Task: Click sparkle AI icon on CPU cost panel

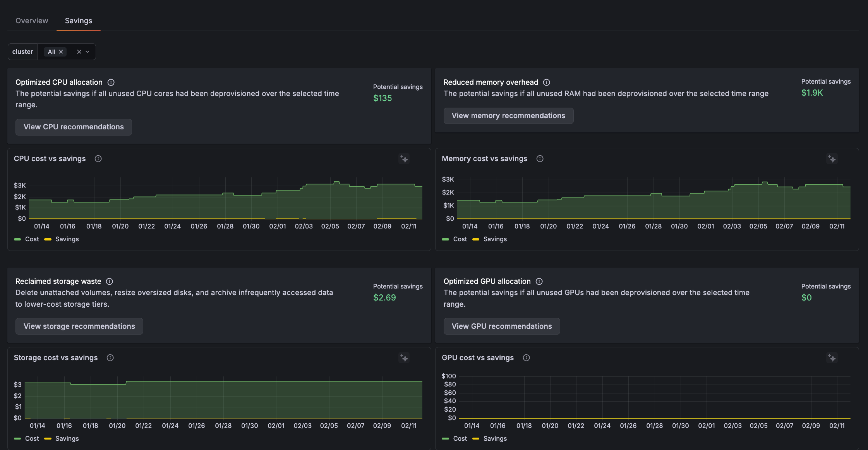Action: coord(404,159)
